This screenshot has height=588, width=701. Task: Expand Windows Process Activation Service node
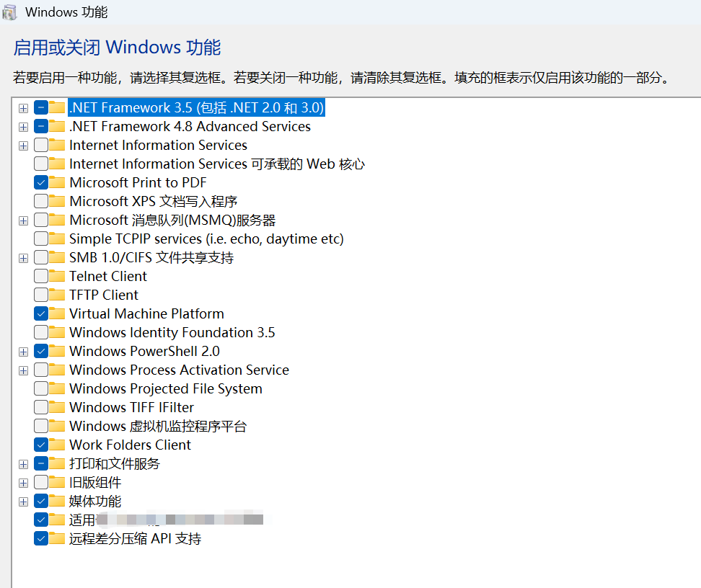point(23,371)
